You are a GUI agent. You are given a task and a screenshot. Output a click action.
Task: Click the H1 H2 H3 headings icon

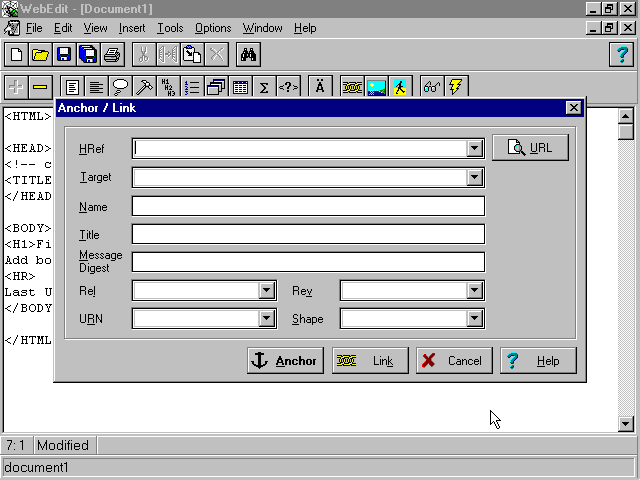click(168, 87)
